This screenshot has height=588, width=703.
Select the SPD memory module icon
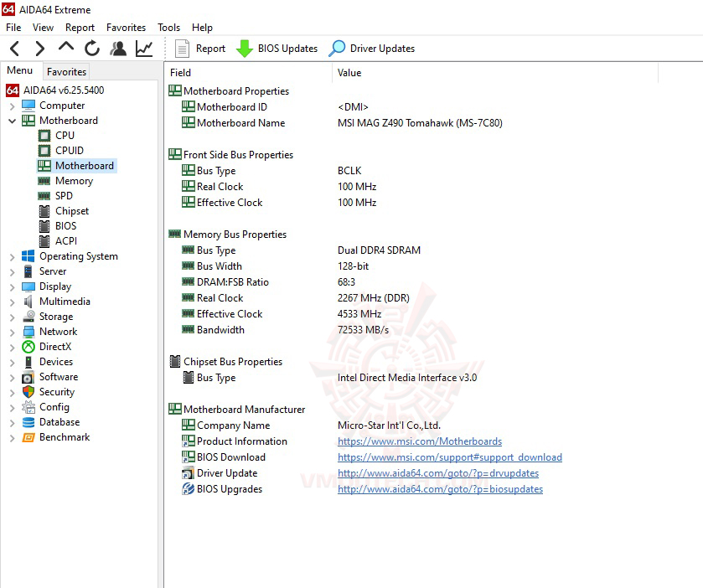[45, 196]
